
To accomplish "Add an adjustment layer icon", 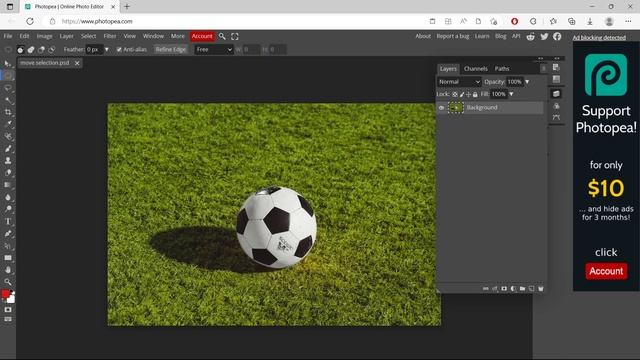I will [x=513, y=289].
